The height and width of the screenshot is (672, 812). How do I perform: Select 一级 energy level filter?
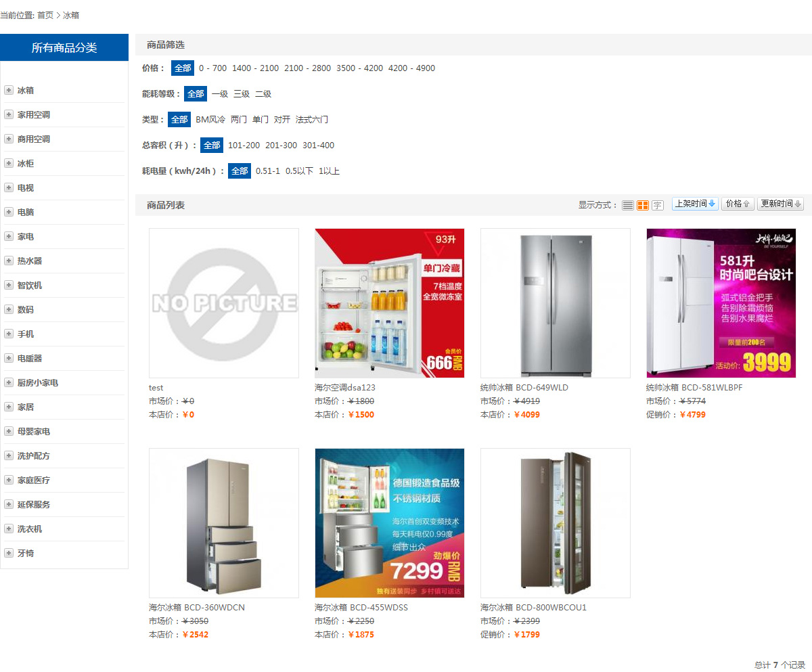[220, 94]
